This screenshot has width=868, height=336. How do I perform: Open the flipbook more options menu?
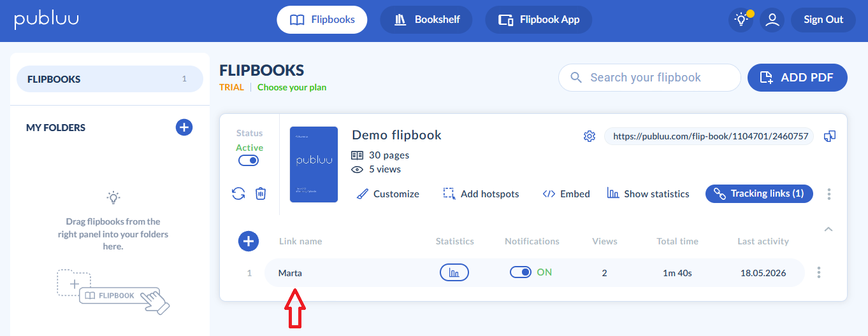tap(829, 193)
